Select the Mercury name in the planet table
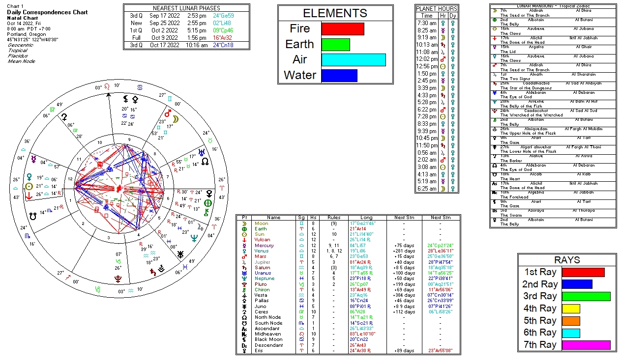The width and height of the screenshot is (623, 364). coord(265,246)
